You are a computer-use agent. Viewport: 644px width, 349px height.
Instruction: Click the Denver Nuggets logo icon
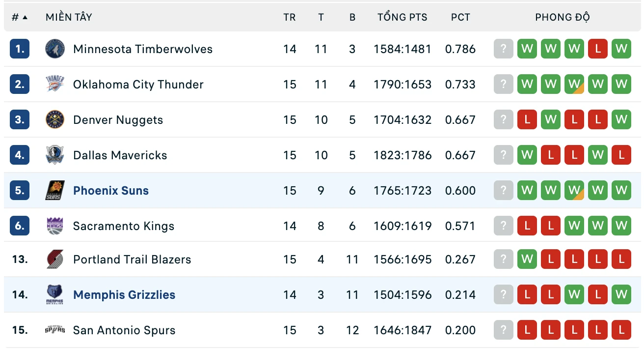point(55,120)
